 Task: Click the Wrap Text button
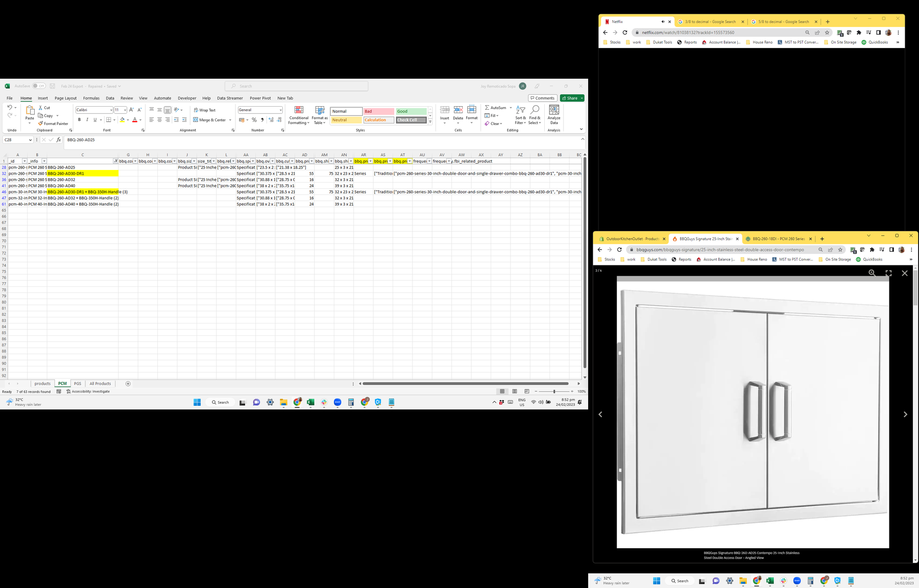pyautogui.click(x=205, y=110)
